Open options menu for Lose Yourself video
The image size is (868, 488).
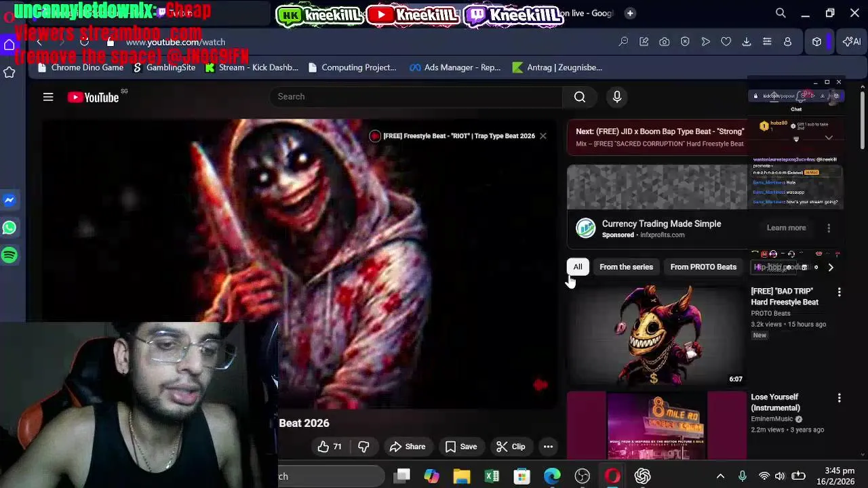tap(839, 398)
